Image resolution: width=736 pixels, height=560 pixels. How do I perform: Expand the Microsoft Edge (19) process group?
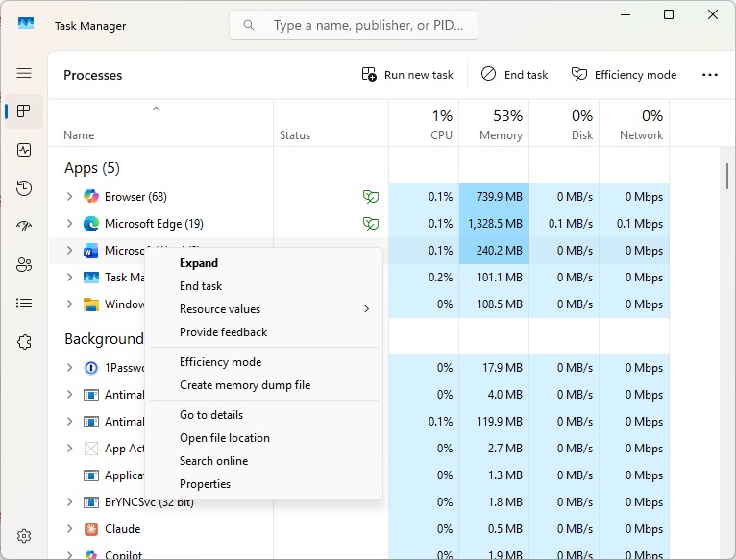click(69, 224)
